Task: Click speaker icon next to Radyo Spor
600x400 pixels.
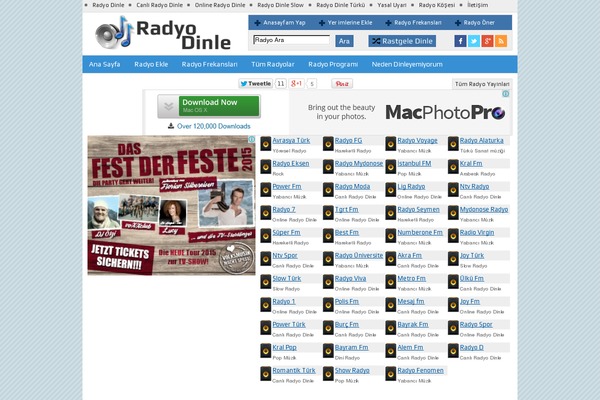Action: [453, 328]
